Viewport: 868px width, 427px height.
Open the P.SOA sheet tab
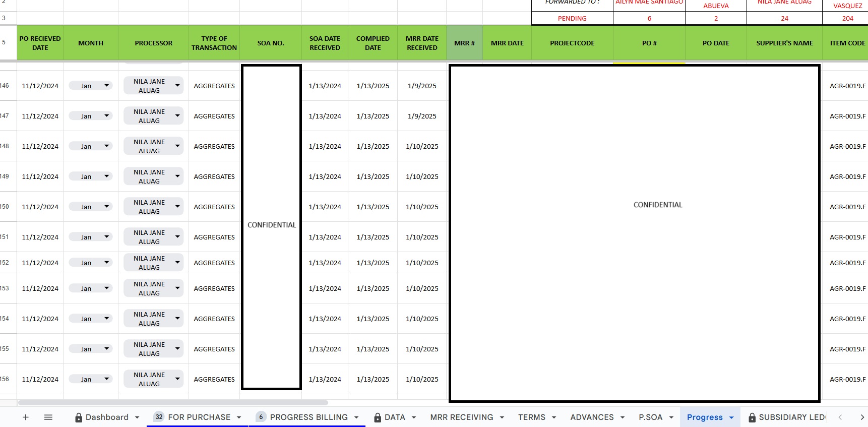(651, 417)
